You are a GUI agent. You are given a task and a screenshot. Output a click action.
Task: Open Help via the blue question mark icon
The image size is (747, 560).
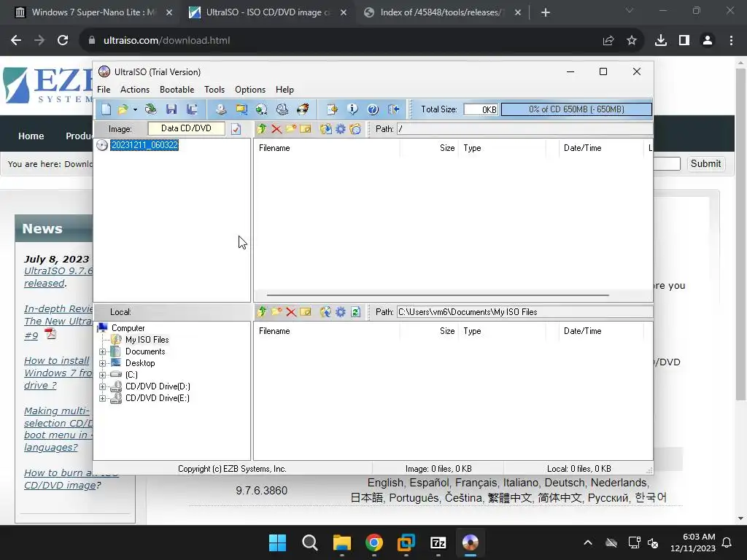(373, 109)
